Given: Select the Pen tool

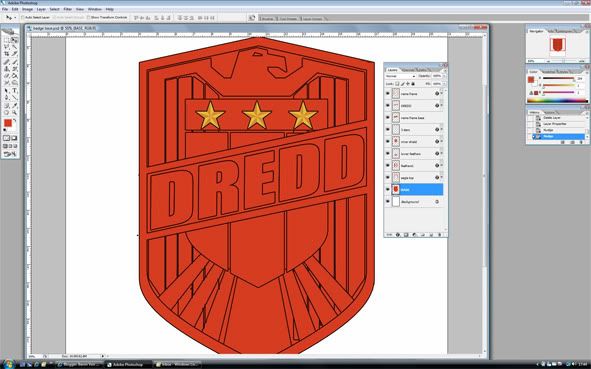Looking at the screenshot, I should [6, 98].
